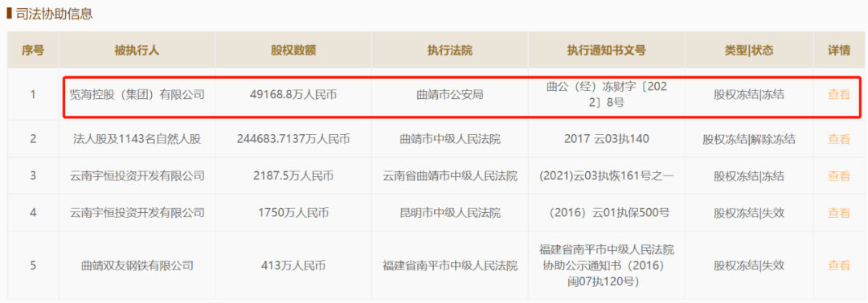Select notice number (2021)云03执恢161号之一
Screen dimensions: 868x303
click(606, 177)
